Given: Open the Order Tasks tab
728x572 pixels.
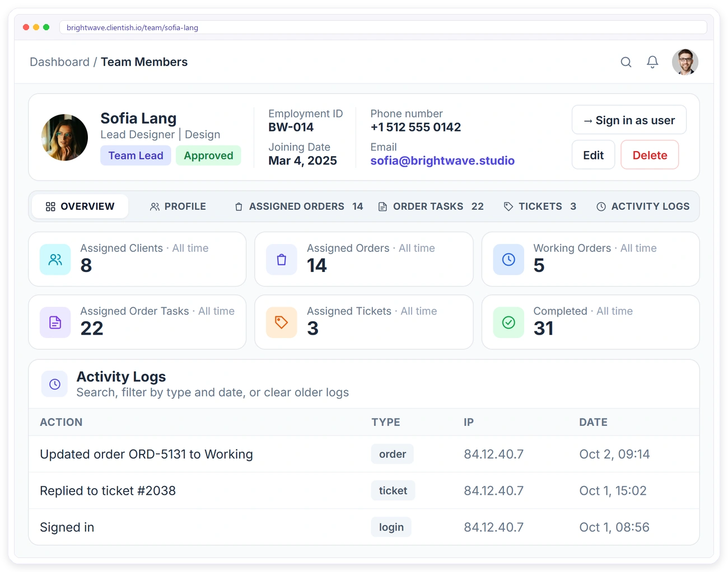Looking at the screenshot, I should pyautogui.click(x=431, y=207).
